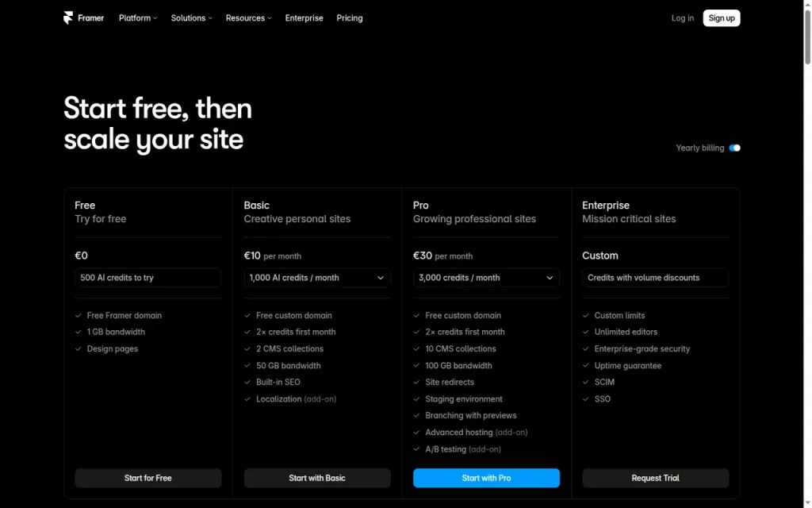Click checkmark beside 1 GB bandwidth
This screenshot has height=508, width=812.
[x=79, y=332]
